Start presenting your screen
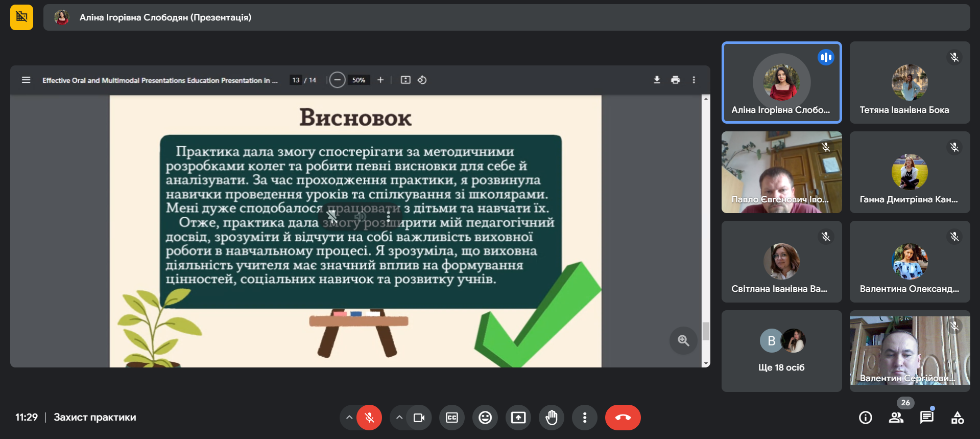The width and height of the screenshot is (980, 439). click(x=518, y=418)
